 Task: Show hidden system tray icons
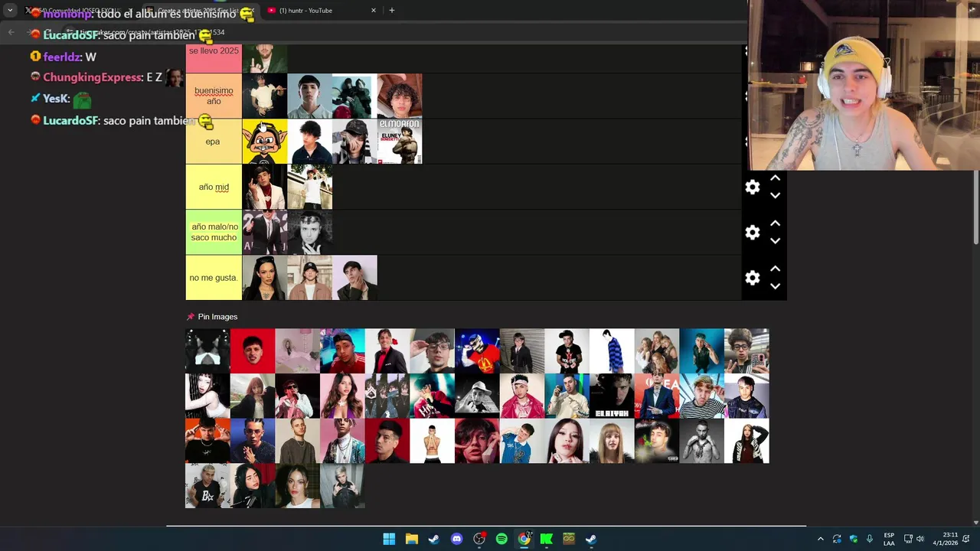point(821,539)
